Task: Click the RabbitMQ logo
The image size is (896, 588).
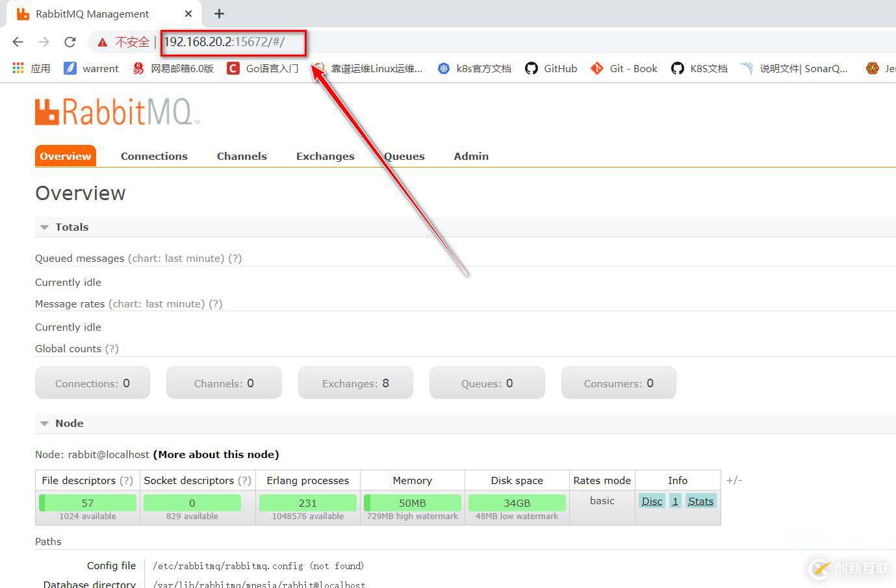Action: (x=117, y=111)
